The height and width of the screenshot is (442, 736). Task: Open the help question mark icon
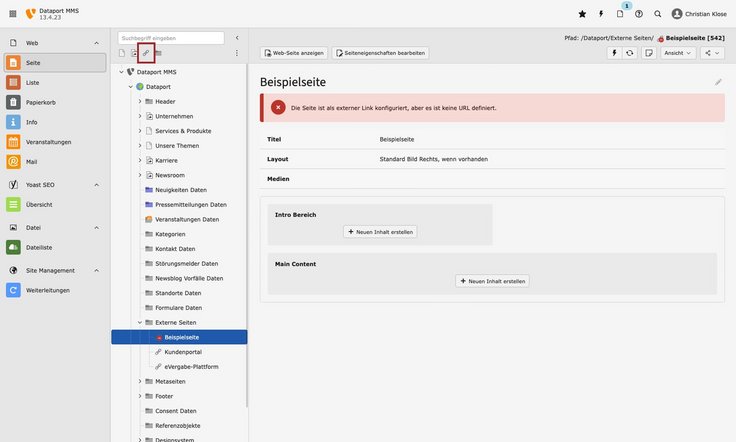639,14
